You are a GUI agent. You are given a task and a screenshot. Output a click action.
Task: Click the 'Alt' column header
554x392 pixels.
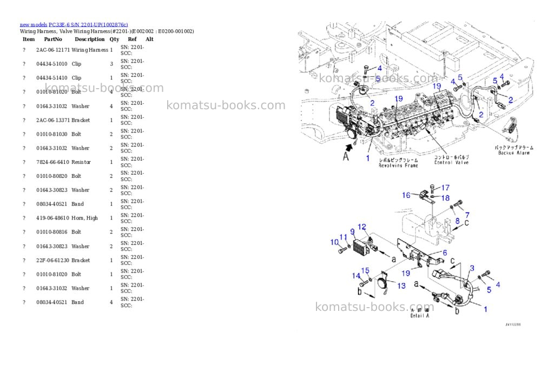coord(149,39)
